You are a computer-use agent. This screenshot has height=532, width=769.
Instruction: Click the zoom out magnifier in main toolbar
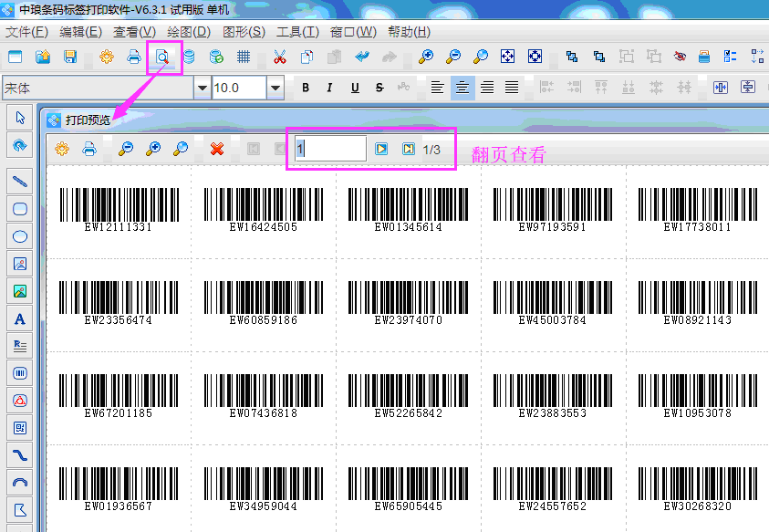point(452,57)
